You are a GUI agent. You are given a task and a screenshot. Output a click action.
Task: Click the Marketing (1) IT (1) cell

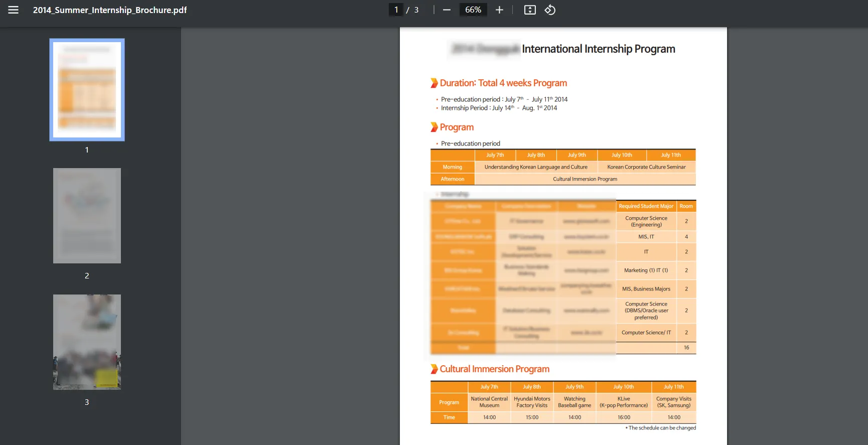[x=646, y=270]
